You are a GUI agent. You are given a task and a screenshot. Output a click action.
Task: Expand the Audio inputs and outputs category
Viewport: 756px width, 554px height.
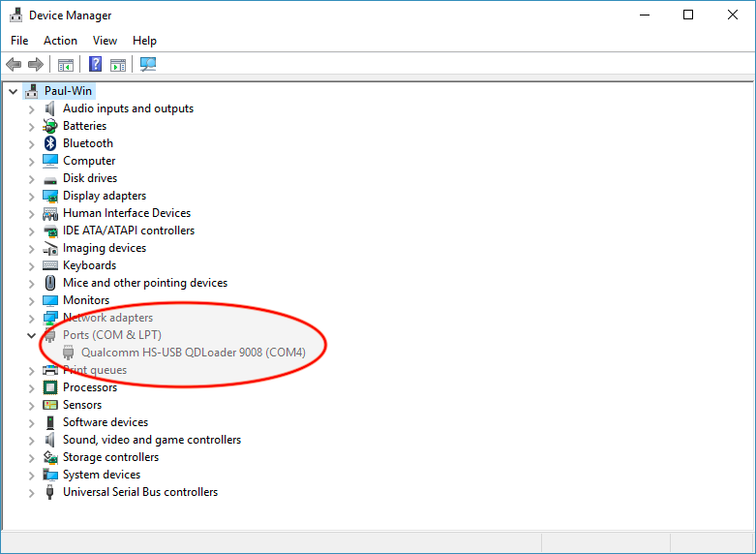[x=31, y=109]
